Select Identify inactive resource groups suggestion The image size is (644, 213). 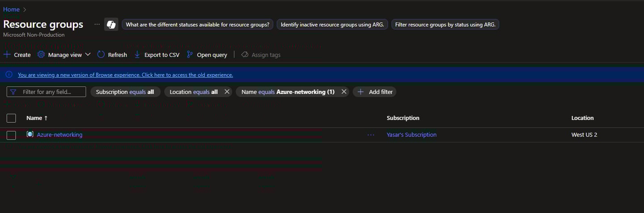point(332,25)
